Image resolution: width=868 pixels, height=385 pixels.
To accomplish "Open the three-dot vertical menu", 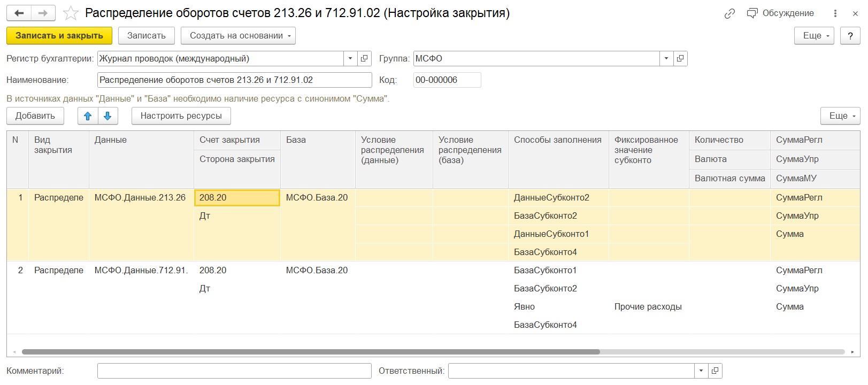I will tap(835, 13).
